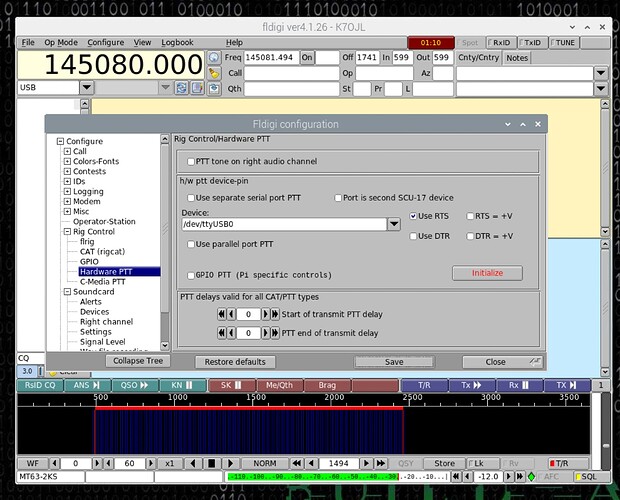
Task: Enable GPIO PTT Pi specific controls
Action: (x=191, y=275)
